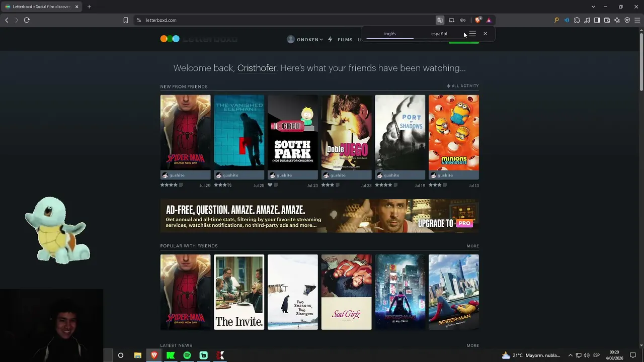644x362 pixels.
Task: Open a new browser tab
Action: 89,7
